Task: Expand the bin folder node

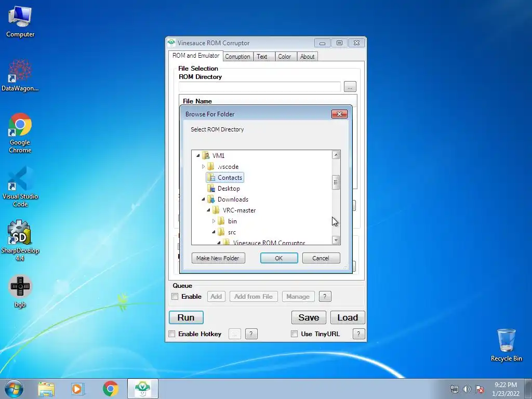Action: [x=214, y=221]
